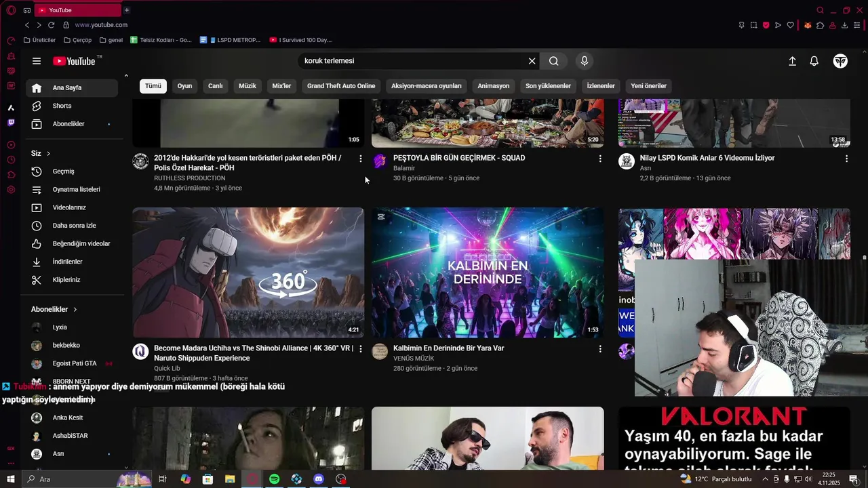Image resolution: width=868 pixels, height=488 pixels.
Task: Select the Canlı filter chip
Action: [215, 86]
